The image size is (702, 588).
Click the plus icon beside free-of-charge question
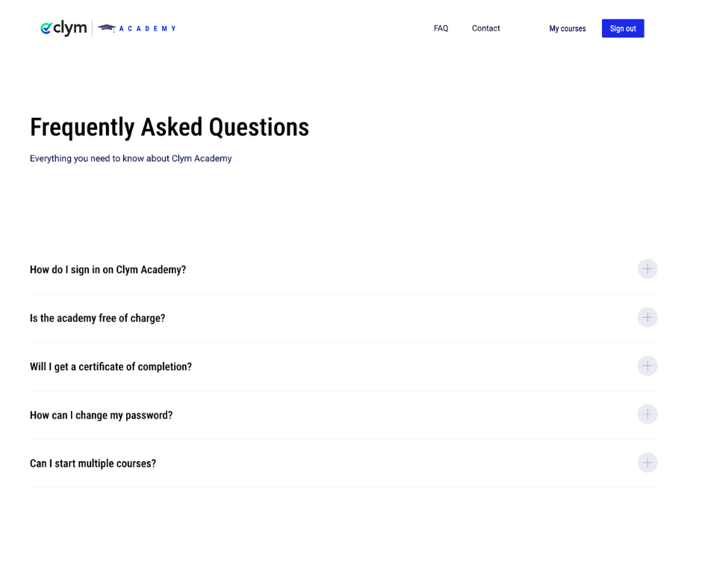(647, 317)
